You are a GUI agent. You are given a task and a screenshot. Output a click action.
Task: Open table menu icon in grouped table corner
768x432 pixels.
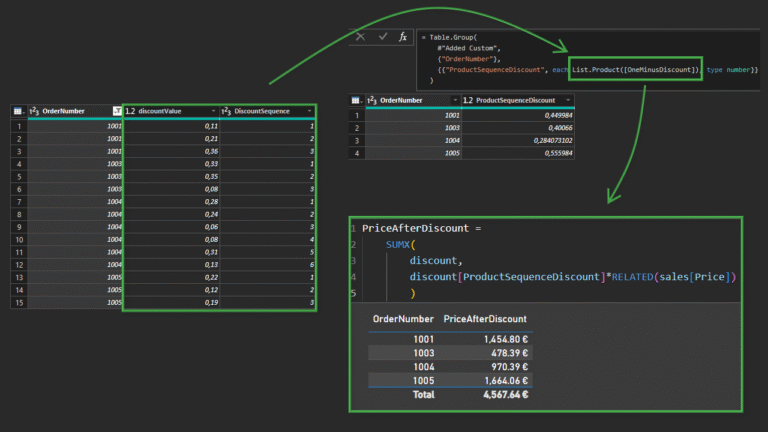357,100
